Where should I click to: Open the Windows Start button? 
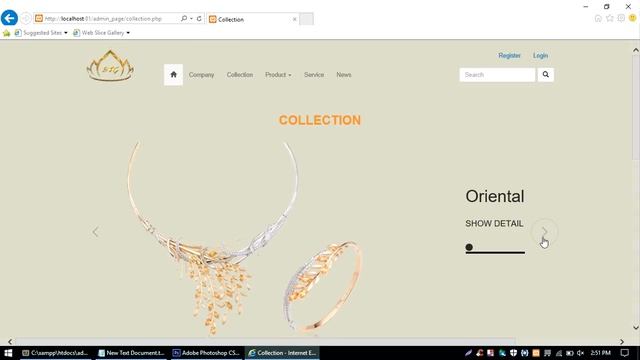click(x=8, y=353)
